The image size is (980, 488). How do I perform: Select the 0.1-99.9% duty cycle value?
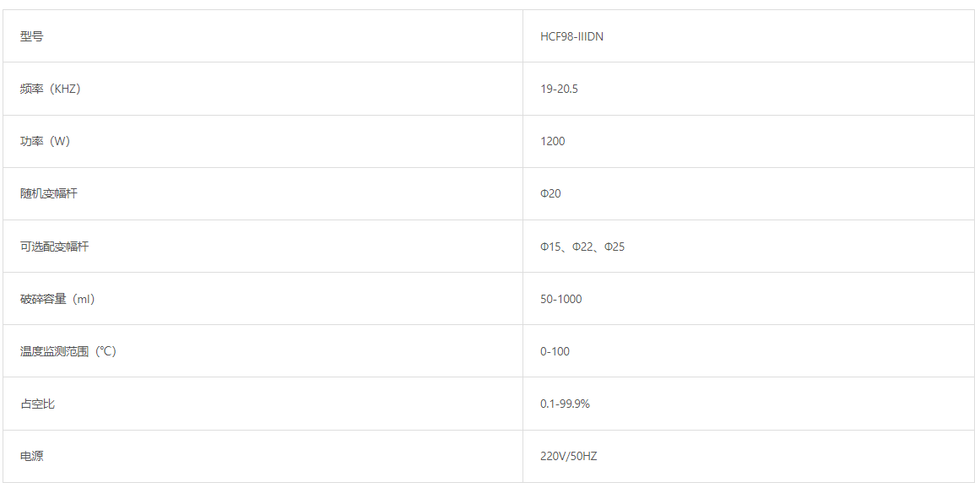click(565, 404)
